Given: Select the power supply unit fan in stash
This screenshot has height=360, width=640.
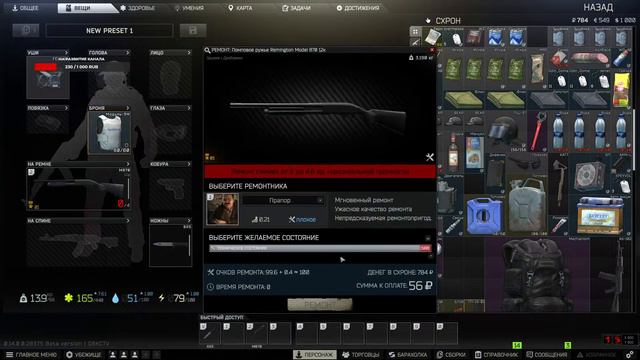Looking at the screenshot, I should point(589,173).
